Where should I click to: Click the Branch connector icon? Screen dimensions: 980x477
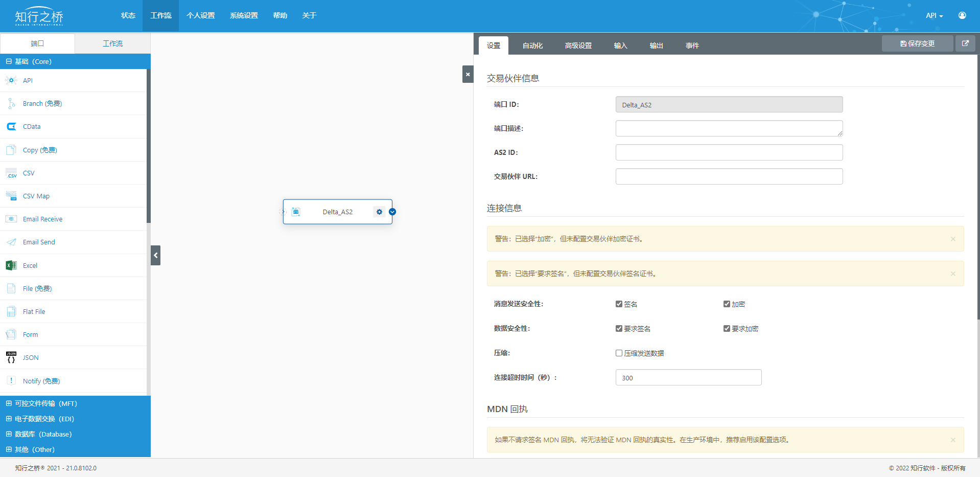click(x=11, y=103)
